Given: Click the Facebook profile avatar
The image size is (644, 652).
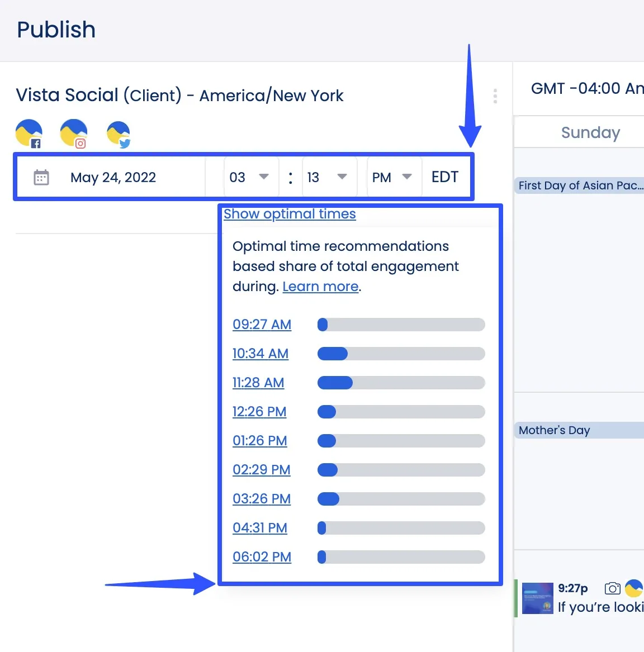Looking at the screenshot, I should pyautogui.click(x=29, y=134).
